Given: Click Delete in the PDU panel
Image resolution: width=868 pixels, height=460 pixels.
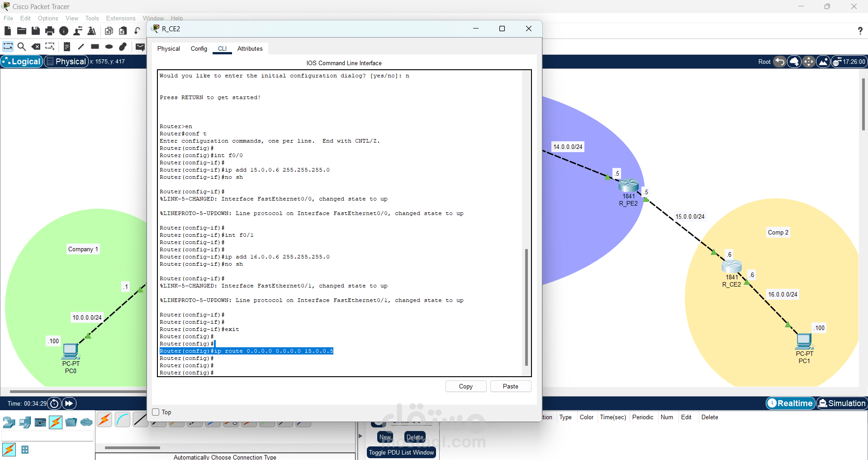Looking at the screenshot, I should [x=415, y=437].
